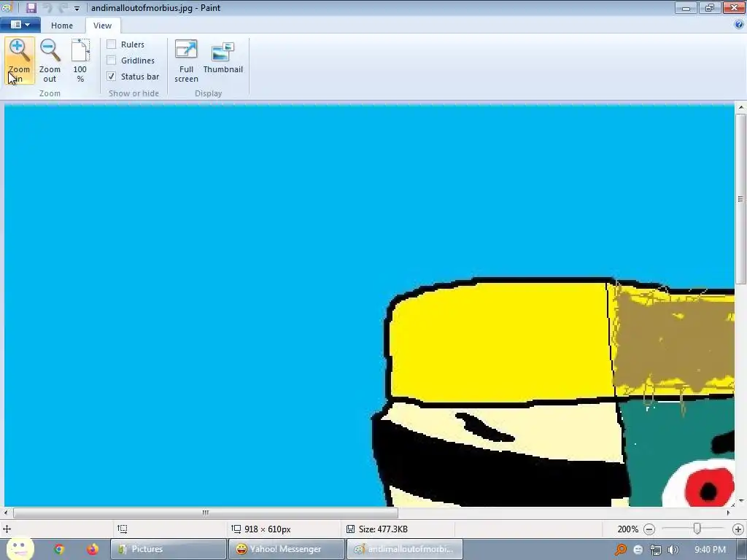This screenshot has width=747, height=560.
Task: Click the vertical scrollbar up arrow
Action: tap(741, 108)
